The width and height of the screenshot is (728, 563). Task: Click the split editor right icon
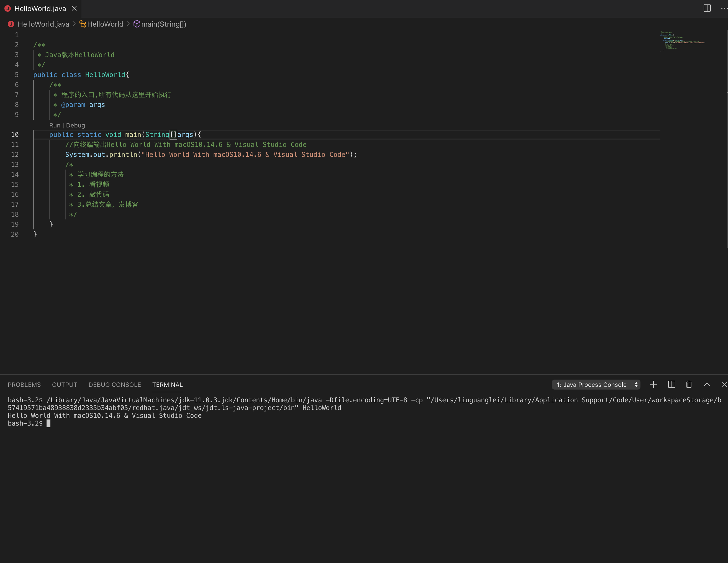(x=707, y=8)
